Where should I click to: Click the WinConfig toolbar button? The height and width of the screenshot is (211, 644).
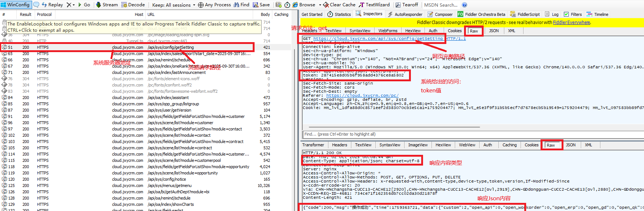(16, 5)
